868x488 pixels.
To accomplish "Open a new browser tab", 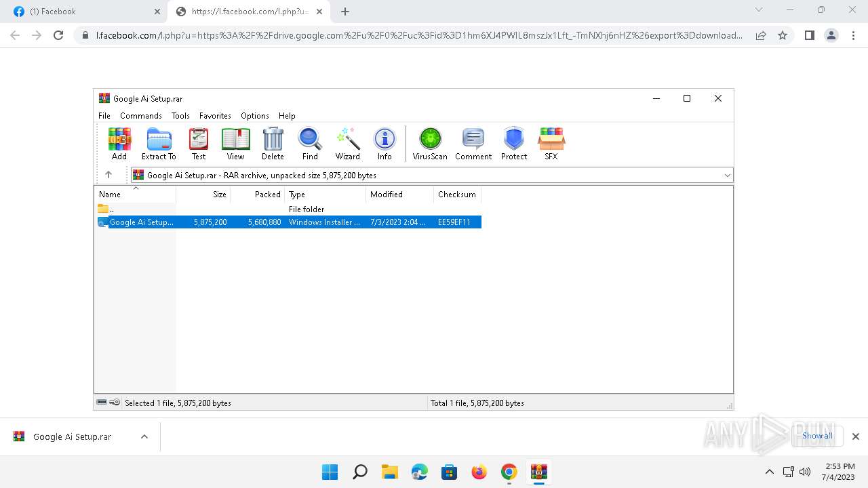I will 345,12.
